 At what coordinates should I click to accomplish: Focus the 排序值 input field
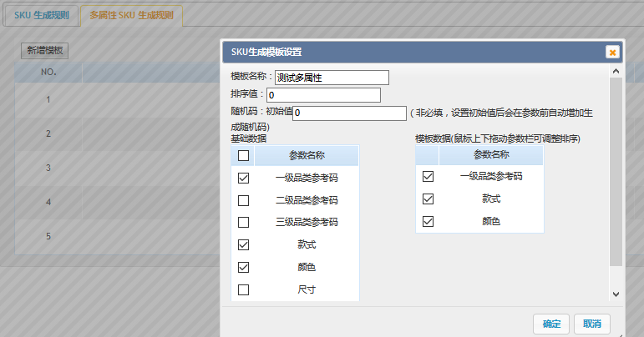coord(323,95)
